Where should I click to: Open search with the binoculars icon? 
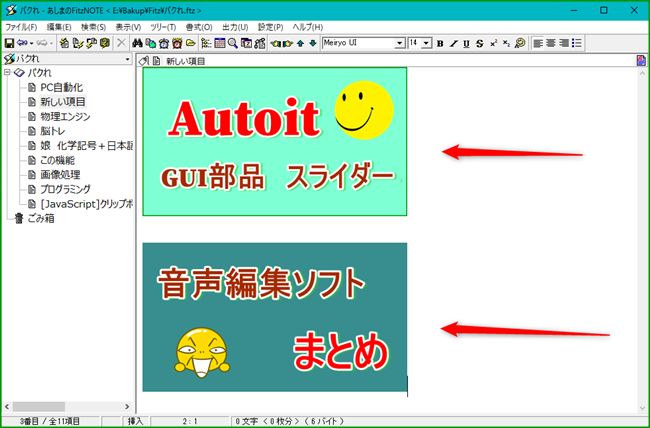137,43
